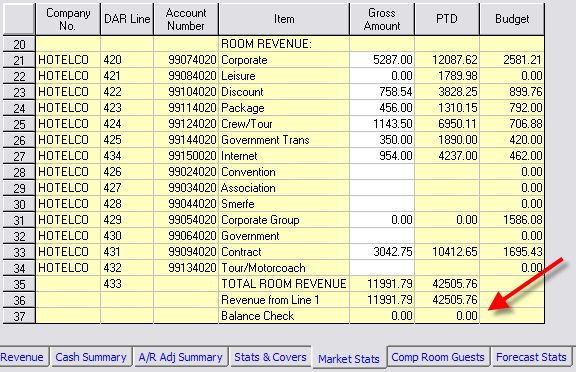The width and height of the screenshot is (576, 372).
Task: Select row header 33
Action: (x=19, y=252)
